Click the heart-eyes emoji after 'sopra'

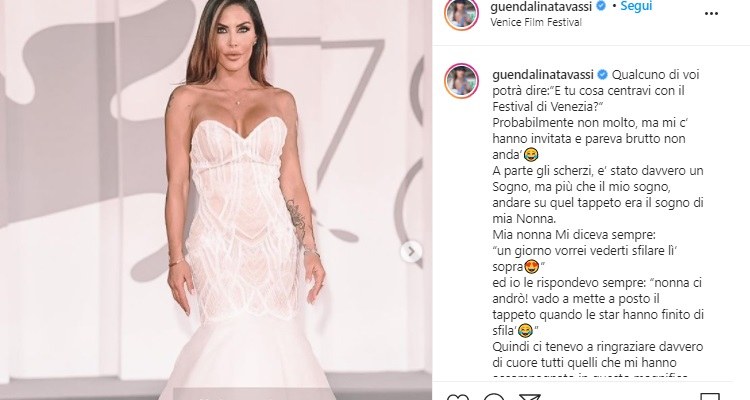(531, 267)
